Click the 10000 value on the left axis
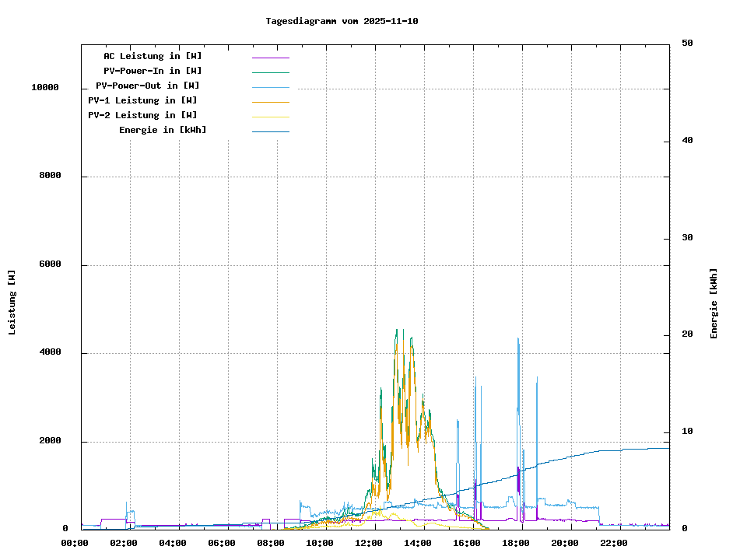Image resolution: width=747 pixels, height=560 pixels. [x=44, y=88]
